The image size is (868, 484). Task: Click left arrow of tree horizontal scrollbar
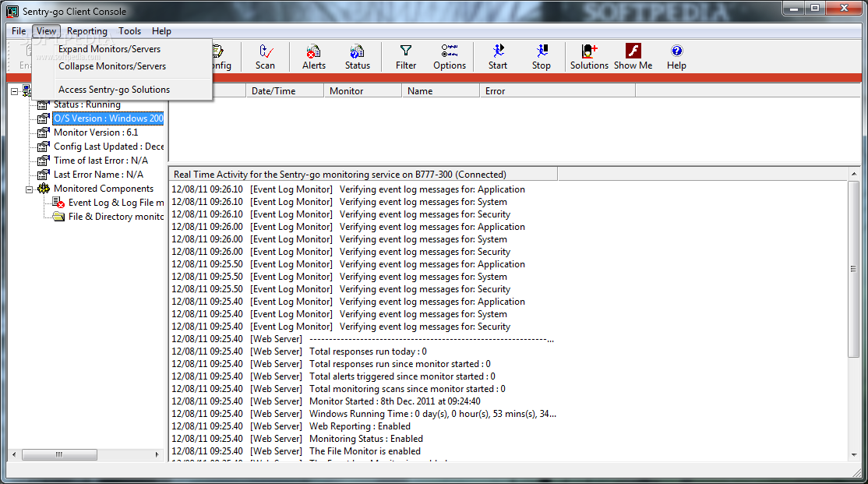[x=14, y=454]
